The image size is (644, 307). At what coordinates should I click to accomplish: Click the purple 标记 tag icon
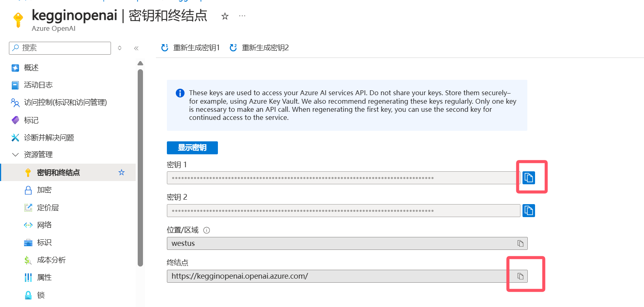click(x=15, y=120)
